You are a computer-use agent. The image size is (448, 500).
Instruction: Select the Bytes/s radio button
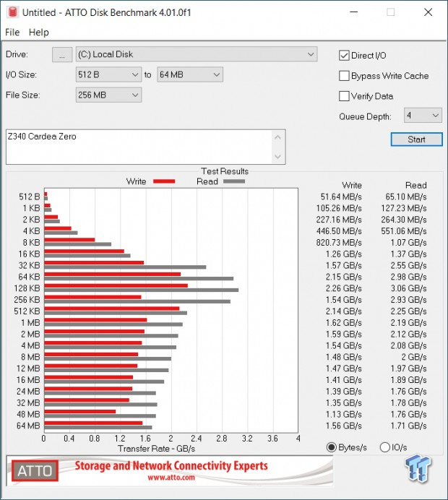[x=332, y=447]
